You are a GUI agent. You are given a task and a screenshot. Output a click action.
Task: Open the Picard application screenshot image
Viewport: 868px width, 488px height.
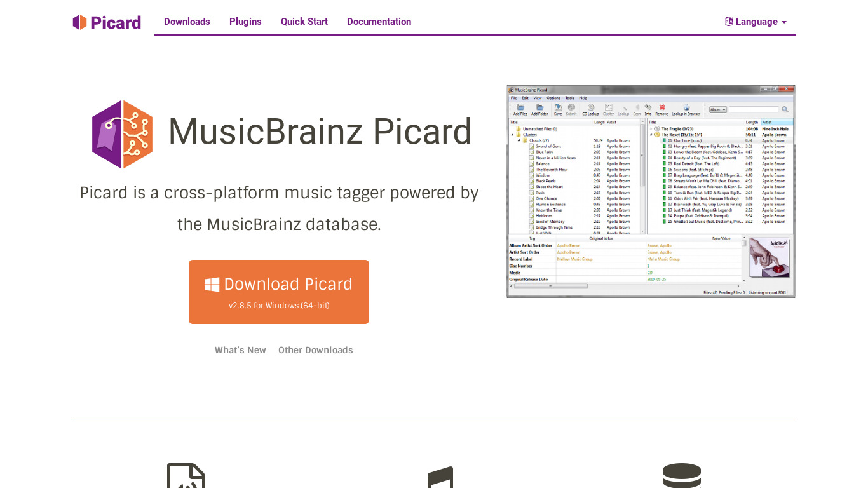coord(651,191)
